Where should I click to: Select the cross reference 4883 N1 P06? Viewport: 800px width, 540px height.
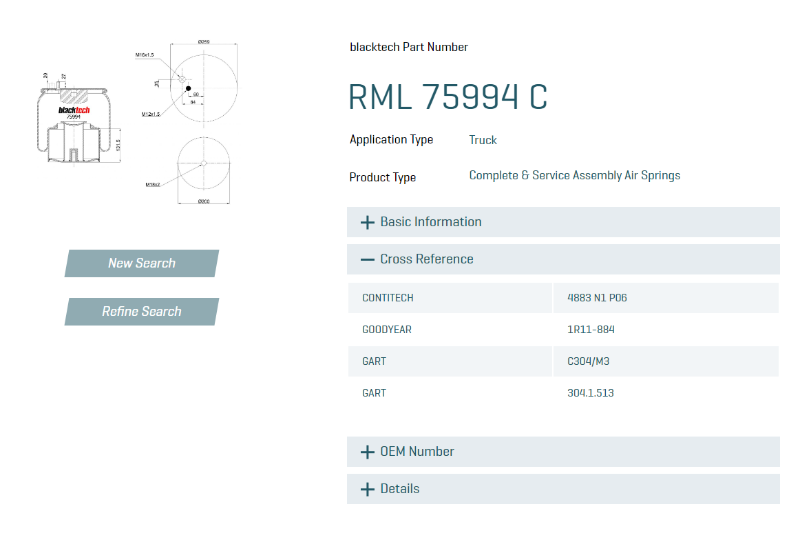coord(597,298)
